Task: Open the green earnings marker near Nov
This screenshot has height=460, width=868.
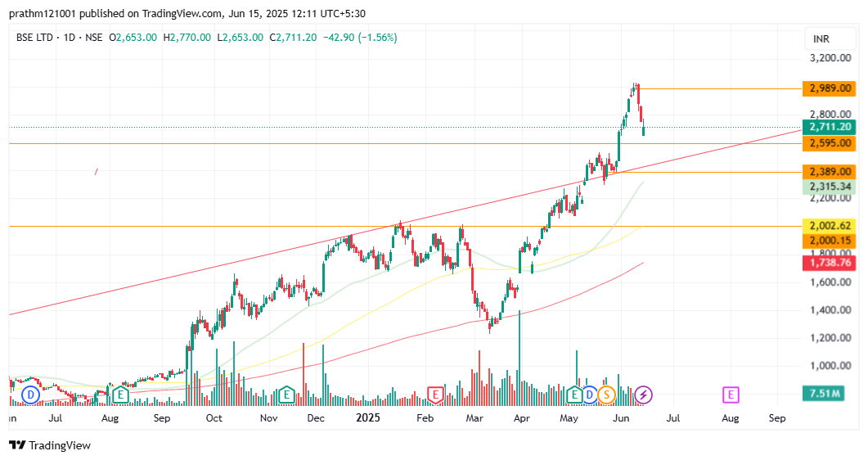Action: click(x=286, y=395)
